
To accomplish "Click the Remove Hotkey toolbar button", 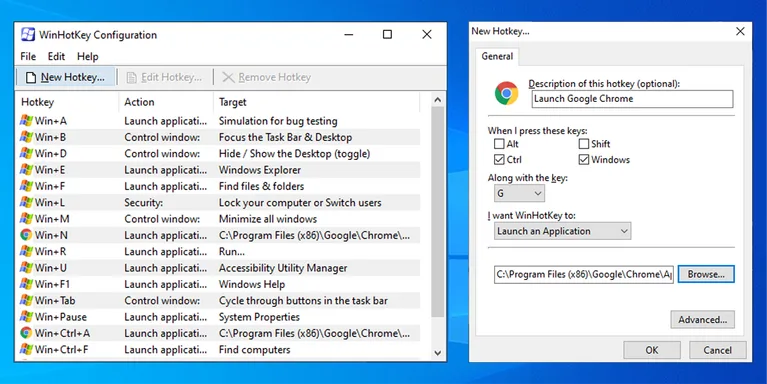I will [267, 77].
